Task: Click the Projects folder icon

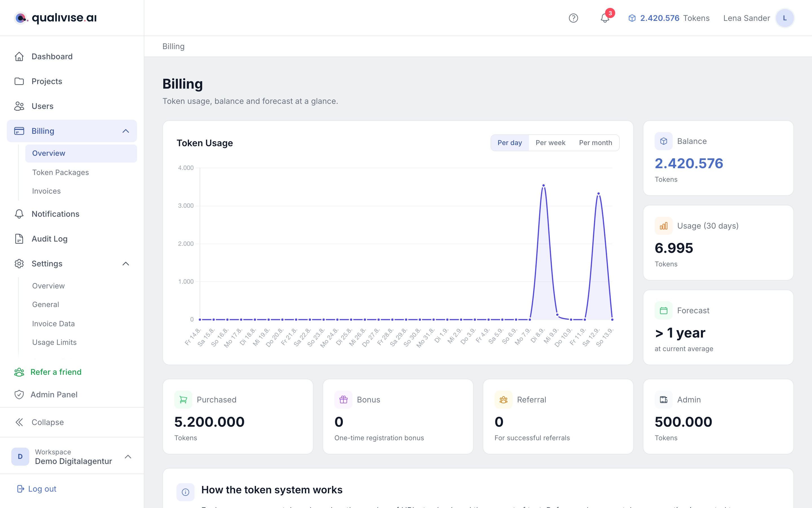Action: click(19, 81)
